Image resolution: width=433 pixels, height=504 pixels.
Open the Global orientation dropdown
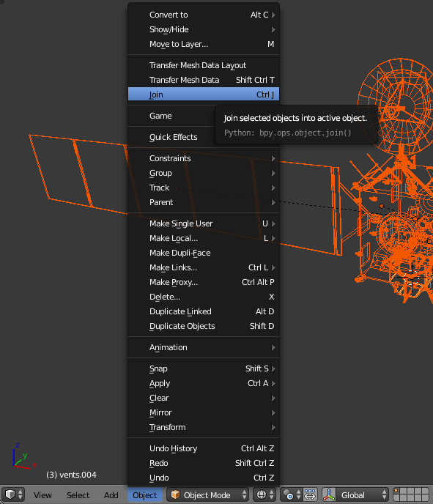tap(362, 494)
